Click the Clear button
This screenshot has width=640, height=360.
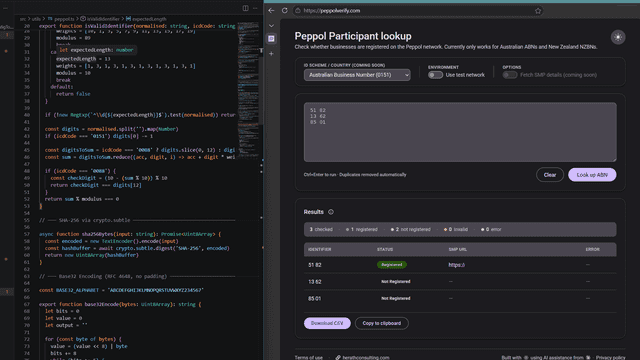[x=549, y=175]
